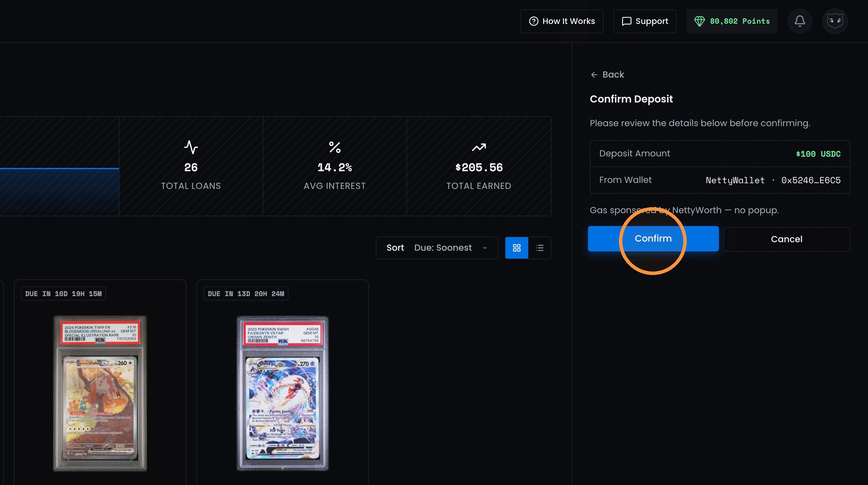This screenshot has height=485, width=868.
Task: Click the Confirm Deposit heading
Action: tap(631, 99)
